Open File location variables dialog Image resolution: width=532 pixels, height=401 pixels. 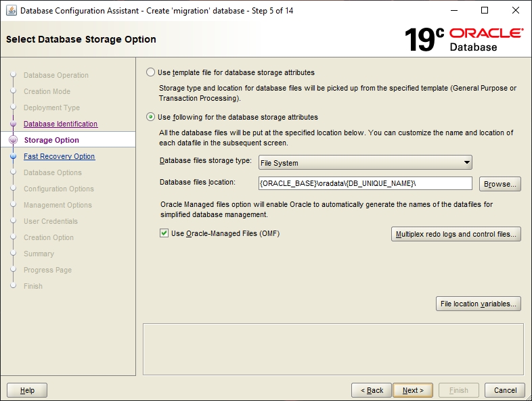(478, 304)
